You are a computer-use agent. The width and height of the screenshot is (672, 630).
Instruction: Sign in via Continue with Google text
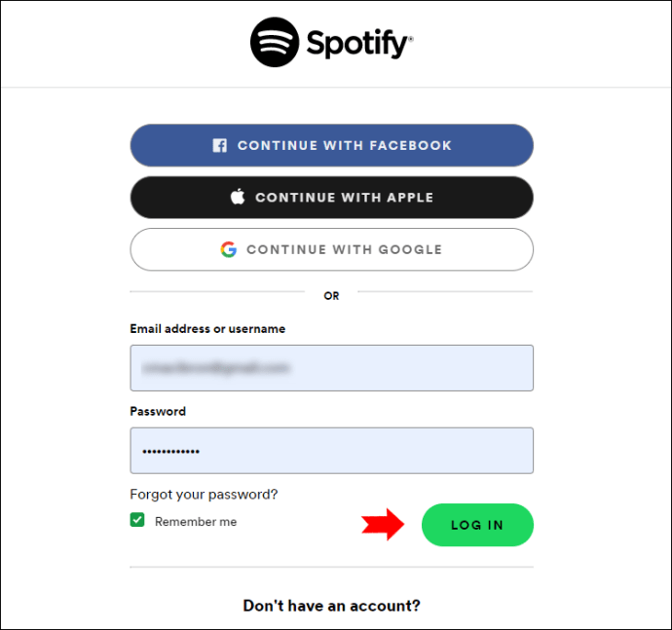344,249
